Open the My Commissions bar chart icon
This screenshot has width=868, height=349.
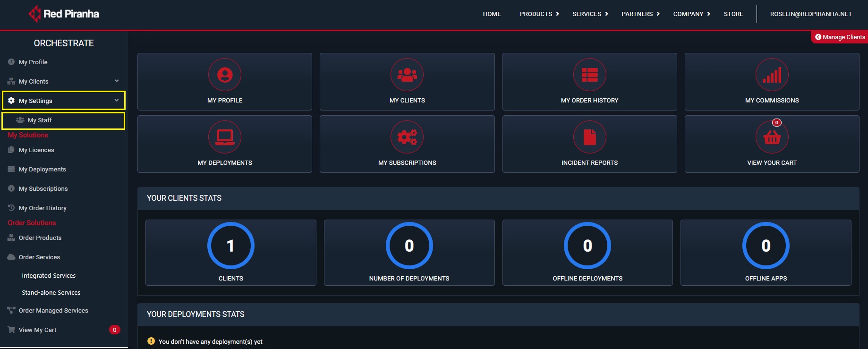pyautogui.click(x=772, y=75)
